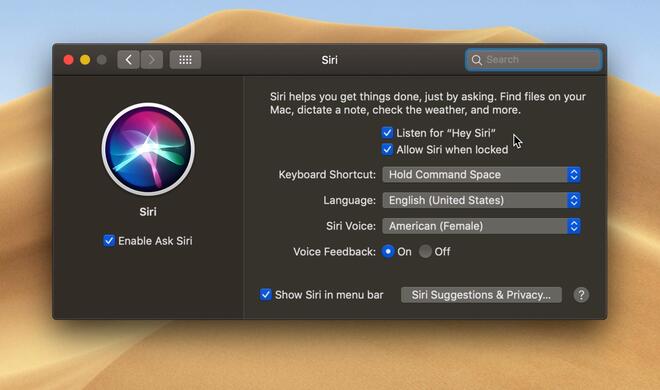Click the "Siri Voice:" label

pyautogui.click(x=351, y=226)
